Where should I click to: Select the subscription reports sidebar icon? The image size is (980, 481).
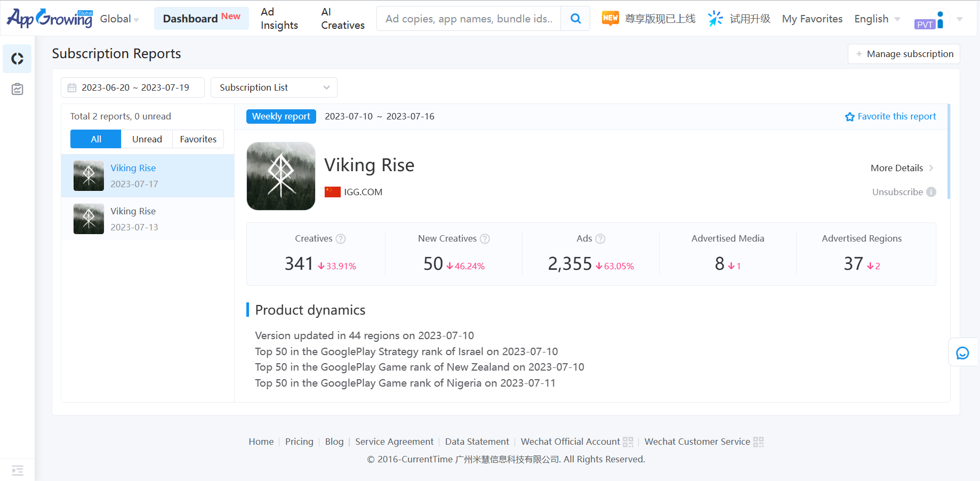pyautogui.click(x=17, y=59)
